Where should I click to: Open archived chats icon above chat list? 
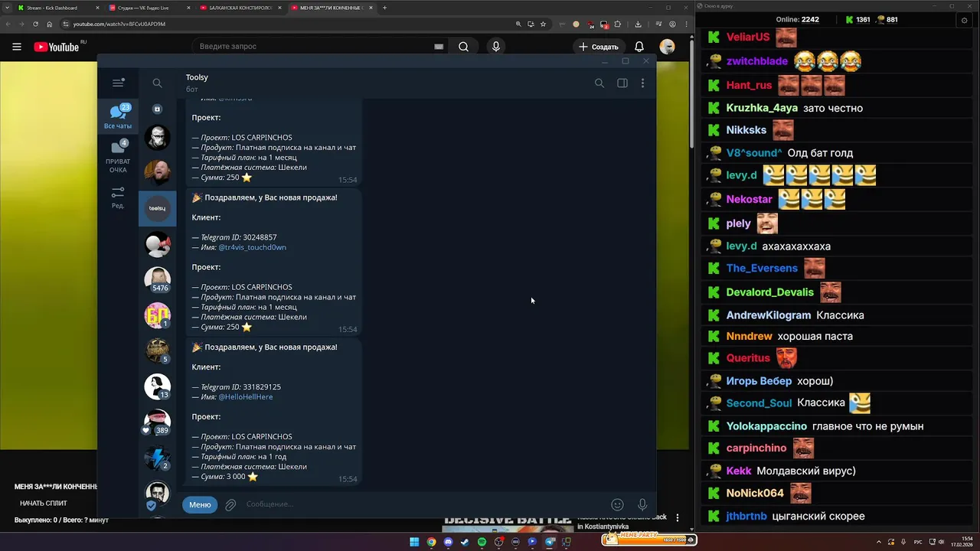point(158,109)
